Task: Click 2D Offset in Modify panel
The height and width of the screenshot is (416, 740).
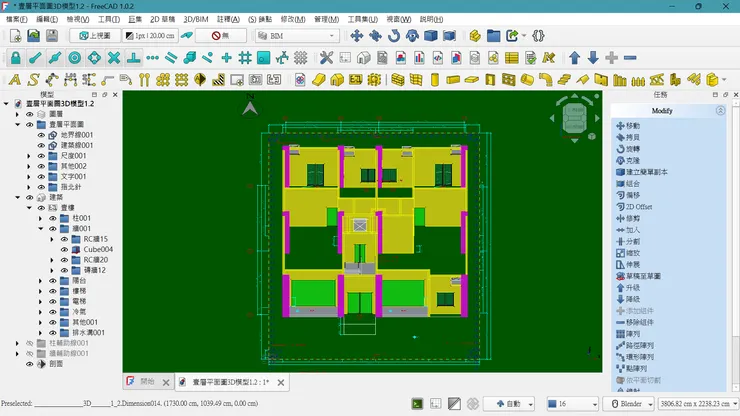Action: (638, 206)
